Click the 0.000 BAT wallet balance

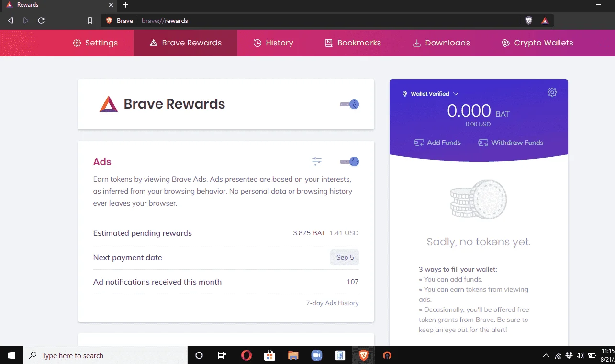click(478, 111)
